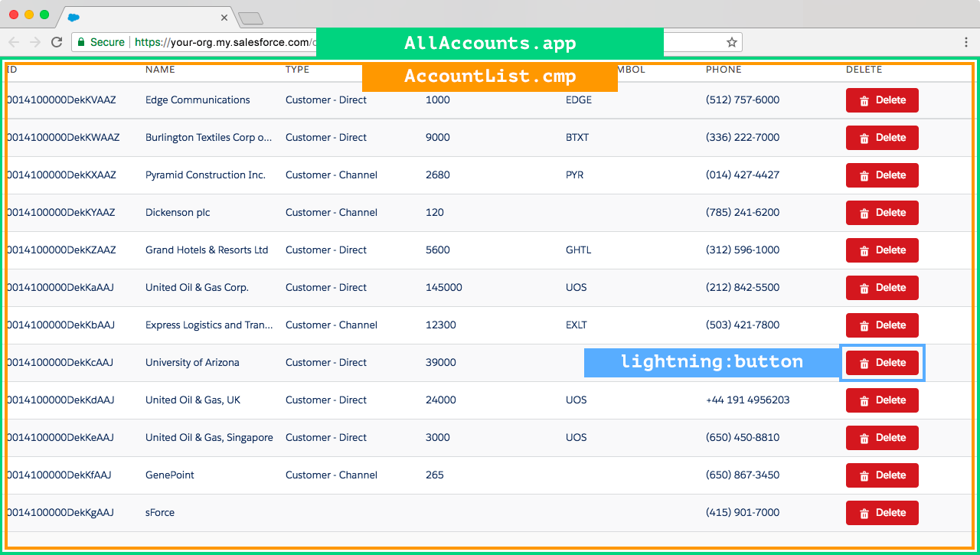
Task: Click ID 0014100000DekKWAAZ
Action: click(63, 138)
